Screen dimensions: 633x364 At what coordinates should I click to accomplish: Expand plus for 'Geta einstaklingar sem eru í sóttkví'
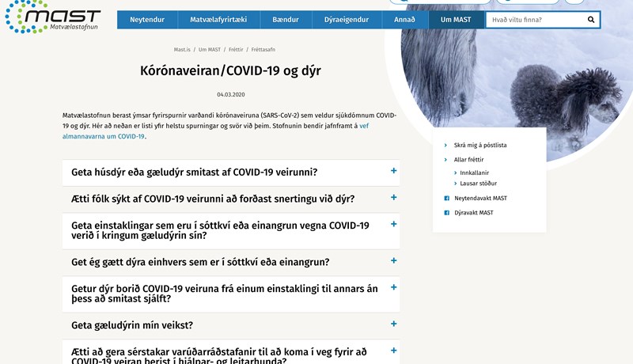(393, 224)
